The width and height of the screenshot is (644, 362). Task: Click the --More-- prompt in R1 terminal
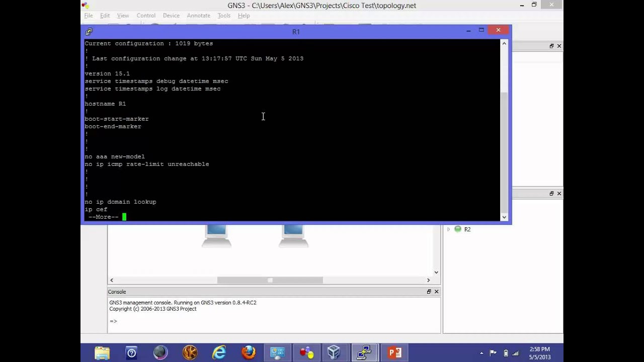point(104,217)
